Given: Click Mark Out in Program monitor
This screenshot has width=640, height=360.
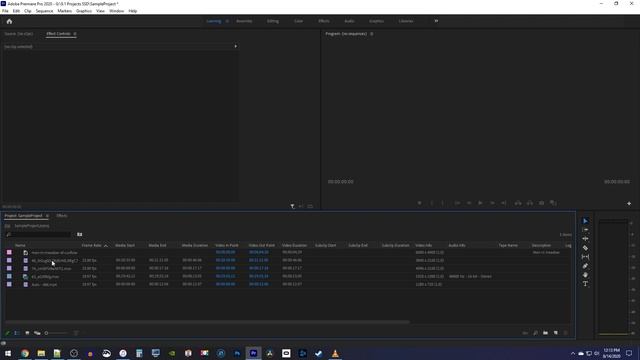Looking at the screenshot, I should (x=443, y=203).
